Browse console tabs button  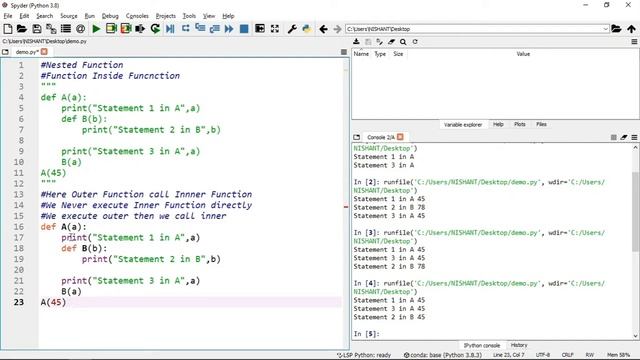pyautogui.click(x=357, y=137)
